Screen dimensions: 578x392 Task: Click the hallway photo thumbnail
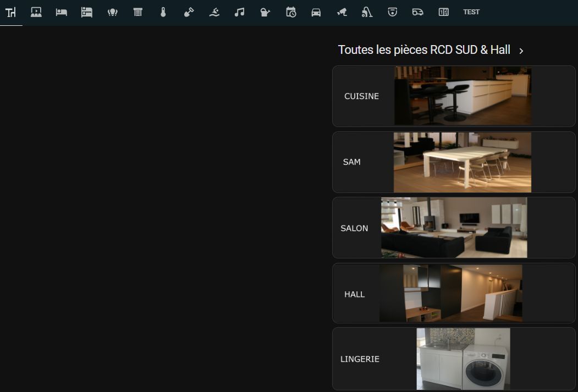pos(451,293)
